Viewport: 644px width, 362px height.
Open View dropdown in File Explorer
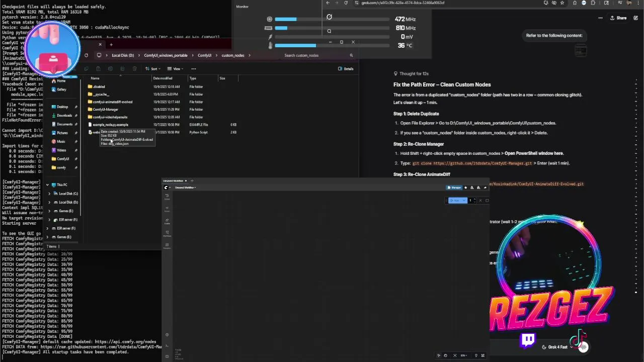[176, 69]
